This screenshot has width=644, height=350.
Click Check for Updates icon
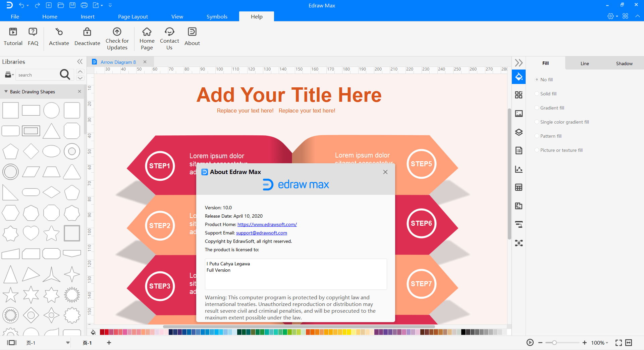(x=117, y=32)
